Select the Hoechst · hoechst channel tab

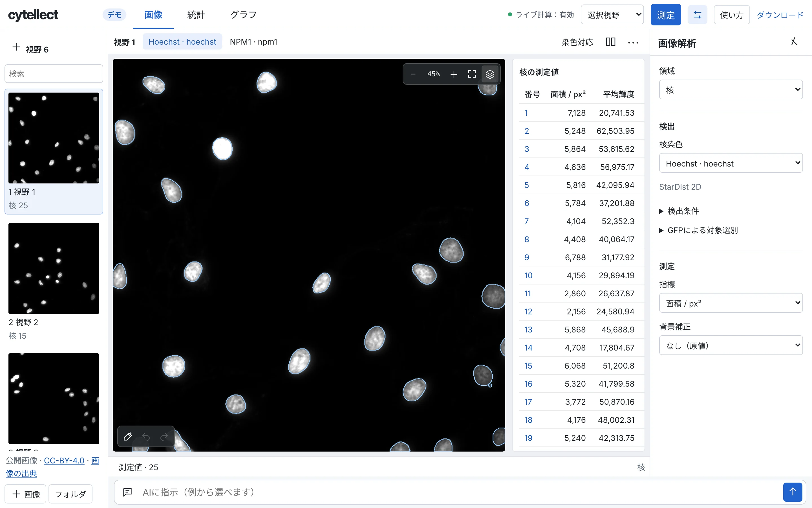click(182, 42)
